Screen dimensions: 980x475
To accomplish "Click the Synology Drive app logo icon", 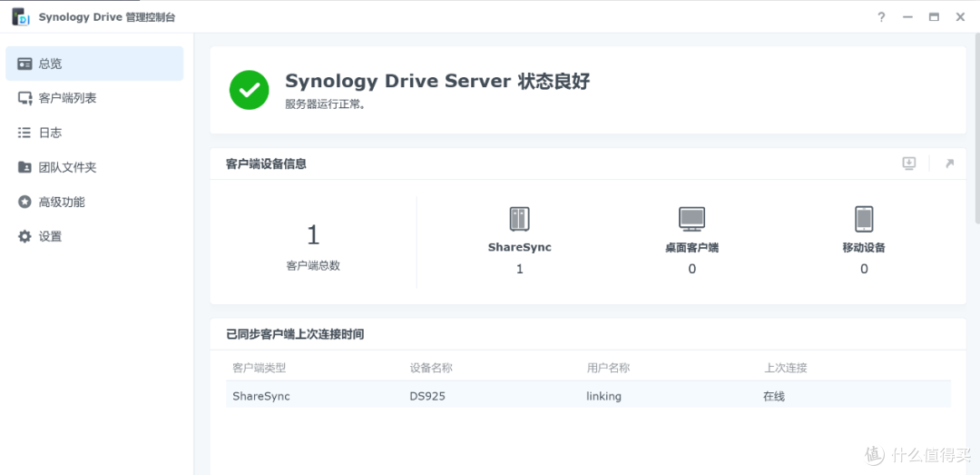I will pyautogui.click(x=21, y=17).
